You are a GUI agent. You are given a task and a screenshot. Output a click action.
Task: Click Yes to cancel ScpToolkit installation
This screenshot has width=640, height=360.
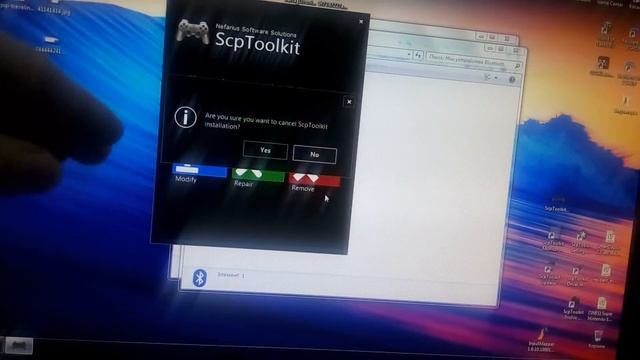(x=265, y=150)
